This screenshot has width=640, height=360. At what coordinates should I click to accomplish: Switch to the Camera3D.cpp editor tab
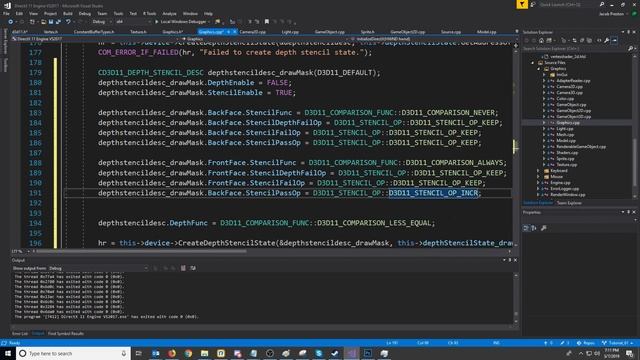pos(253,32)
